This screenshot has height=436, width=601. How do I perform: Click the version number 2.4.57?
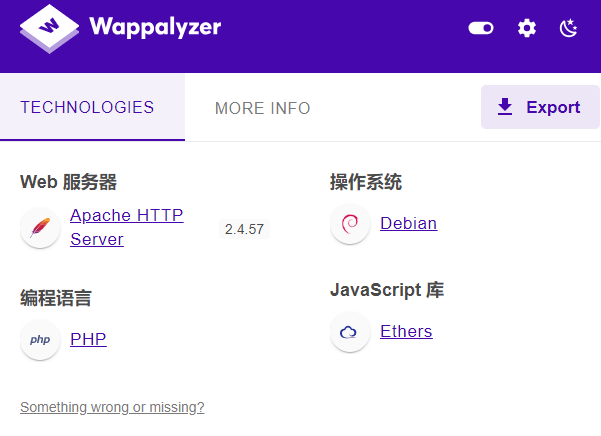pos(244,229)
